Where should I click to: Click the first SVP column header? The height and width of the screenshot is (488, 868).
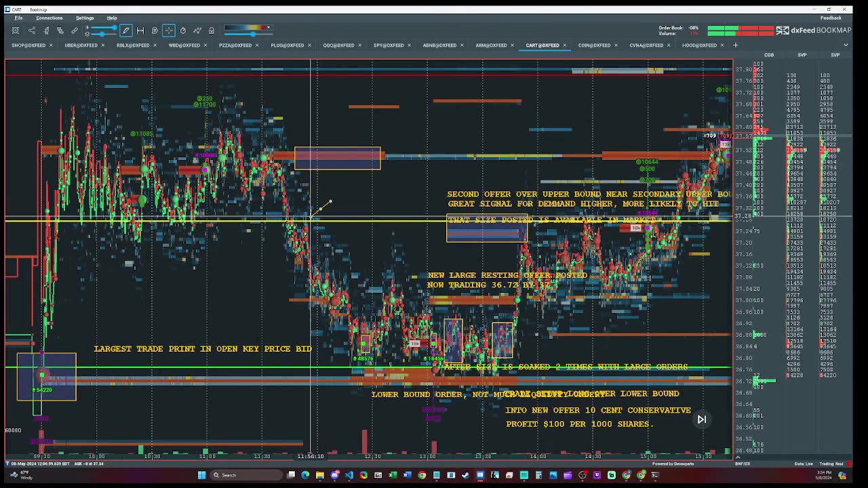pos(802,55)
